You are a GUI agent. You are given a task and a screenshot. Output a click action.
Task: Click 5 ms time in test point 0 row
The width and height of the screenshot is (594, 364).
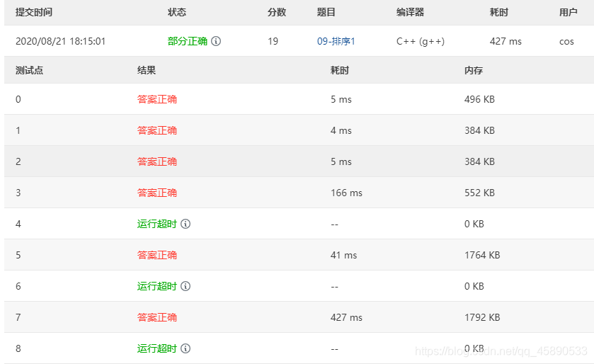pos(341,99)
